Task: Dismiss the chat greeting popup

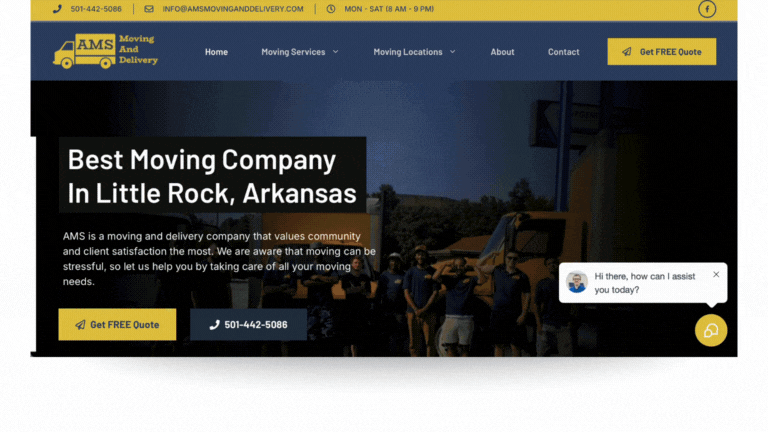Action: pyautogui.click(x=716, y=274)
